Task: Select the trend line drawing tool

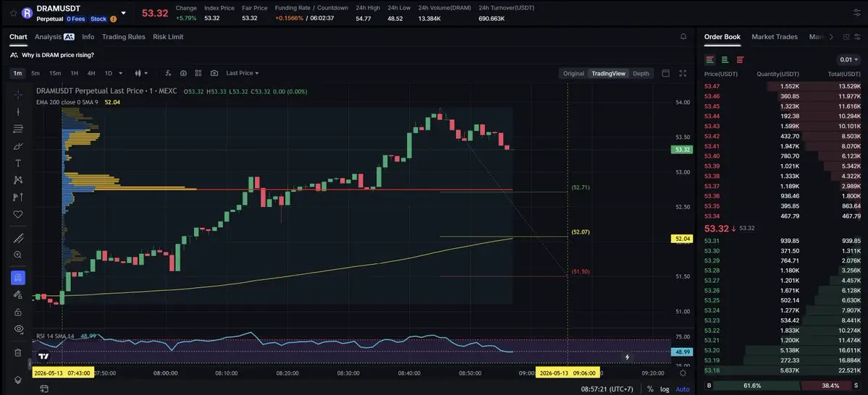Action: (x=17, y=111)
